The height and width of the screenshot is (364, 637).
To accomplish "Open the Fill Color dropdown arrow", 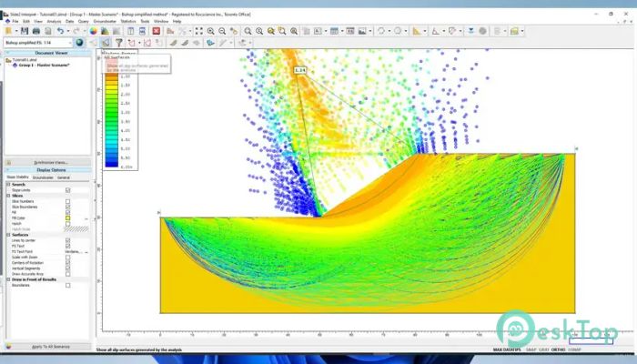I will (86, 218).
